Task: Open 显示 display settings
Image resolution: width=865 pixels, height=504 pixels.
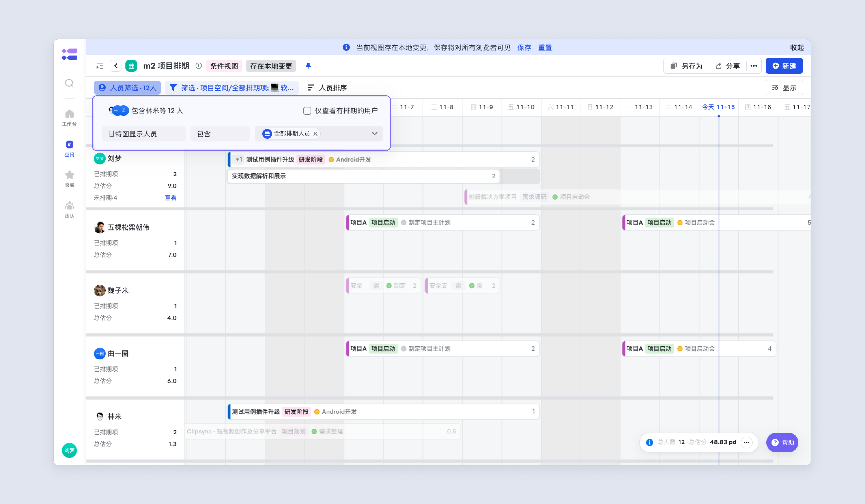Action: tap(784, 88)
